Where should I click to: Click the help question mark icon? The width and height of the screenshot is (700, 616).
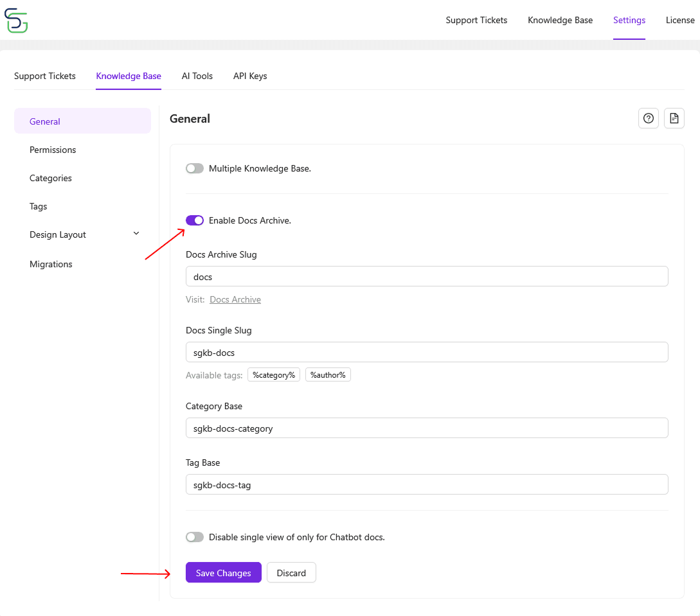(648, 118)
